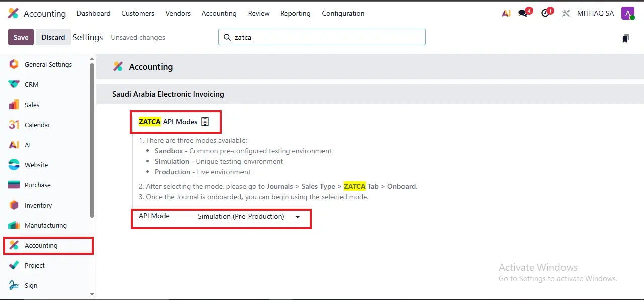Click the bookmark icon near search

click(x=625, y=38)
